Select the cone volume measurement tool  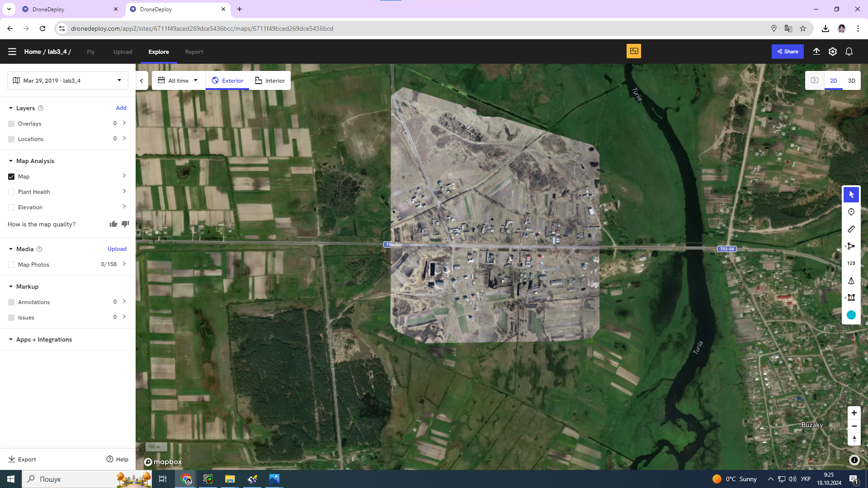point(851,281)
